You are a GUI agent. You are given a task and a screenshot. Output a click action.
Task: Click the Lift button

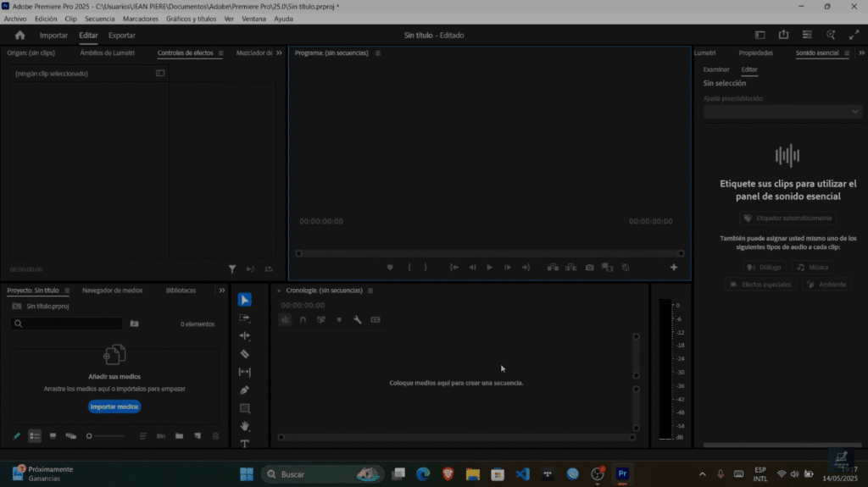tap(553, 268)
